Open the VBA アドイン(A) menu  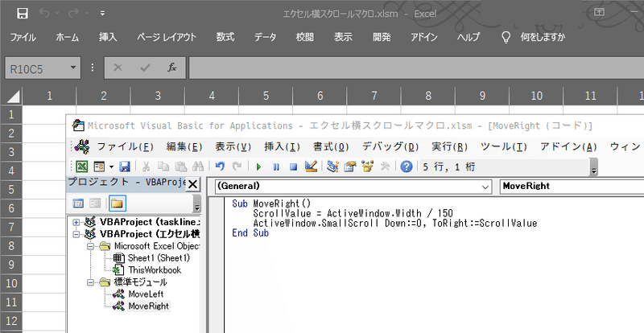tap(568, 146)
